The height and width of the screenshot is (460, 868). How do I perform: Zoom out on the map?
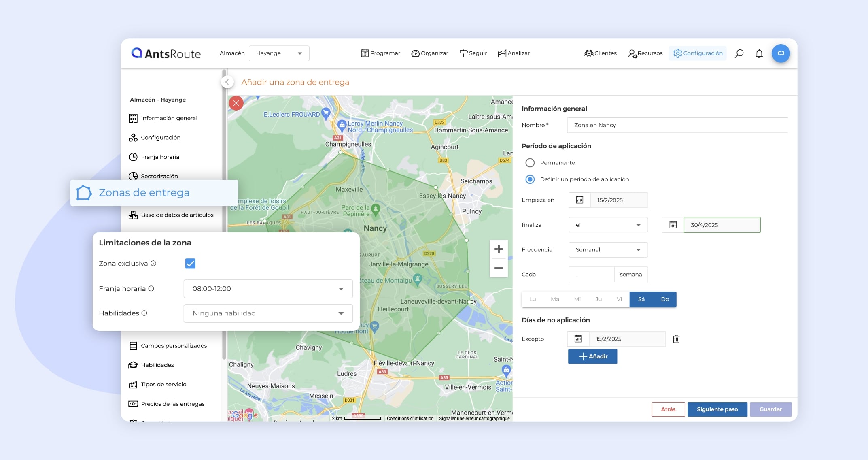pos(499,268)
